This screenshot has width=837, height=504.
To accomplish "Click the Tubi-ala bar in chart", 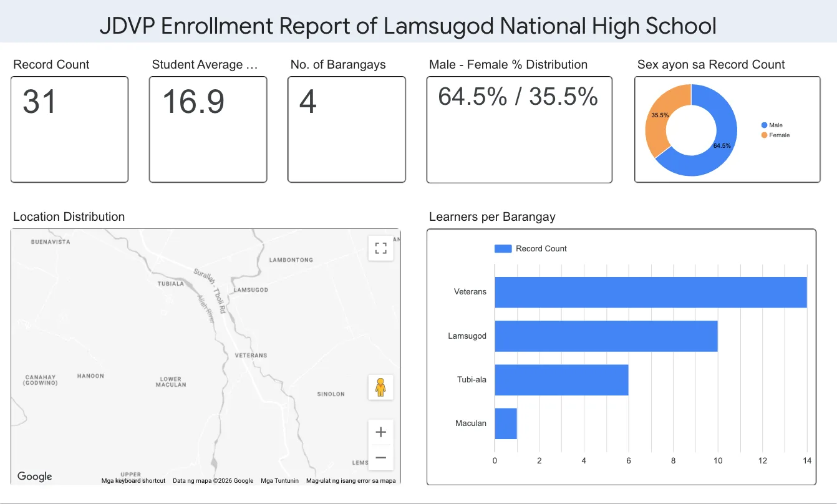I will (561, 380).
